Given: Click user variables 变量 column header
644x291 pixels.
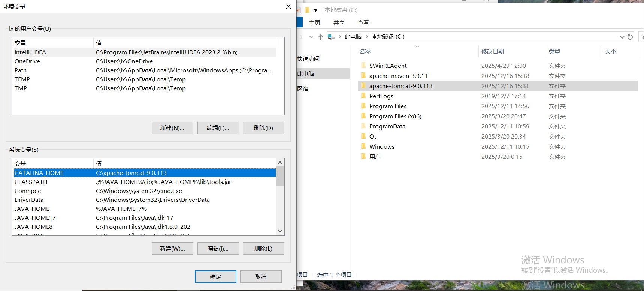Looking at the screenshot, I should pos(52,43).
